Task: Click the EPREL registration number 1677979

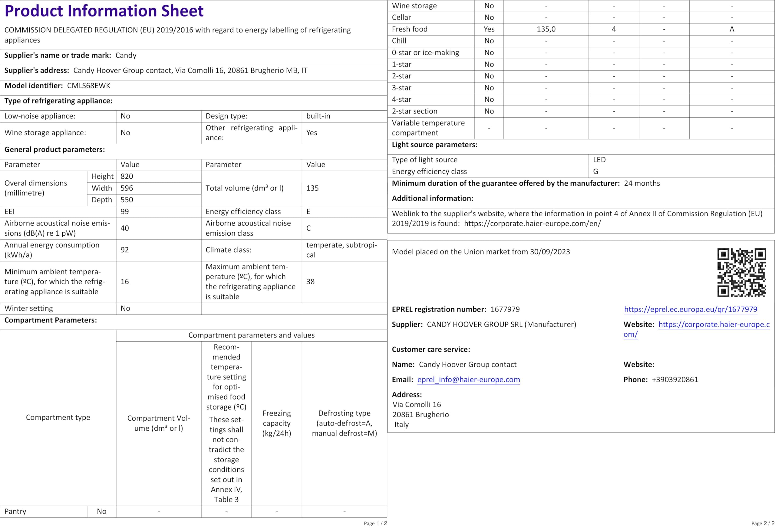Action: [x=505, y=309]
